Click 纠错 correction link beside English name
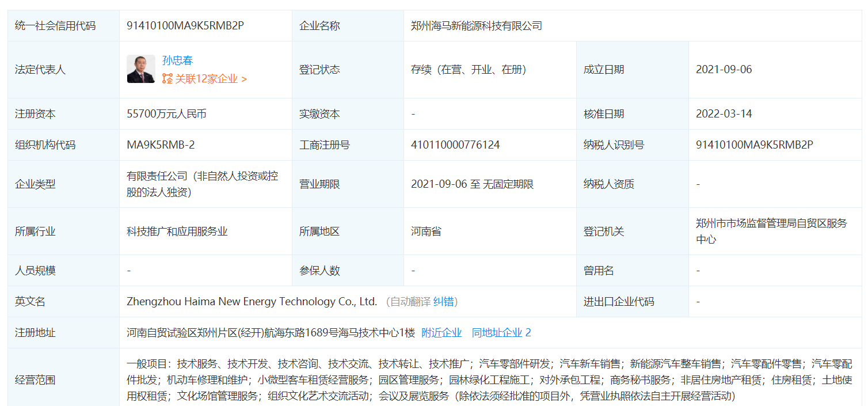The width and height of the screenshot is (868, 406). [x=443, y=301]
